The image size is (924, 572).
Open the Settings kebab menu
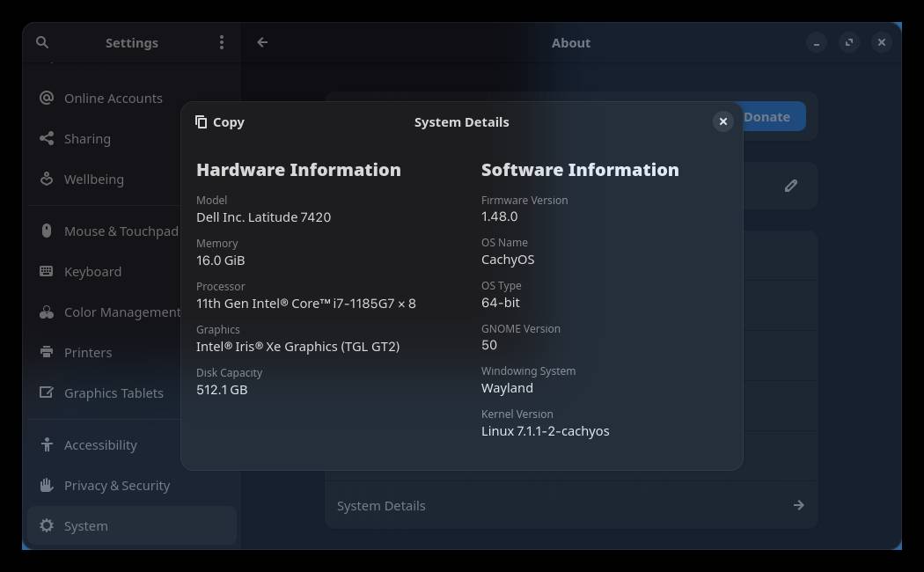click(222, 42)
